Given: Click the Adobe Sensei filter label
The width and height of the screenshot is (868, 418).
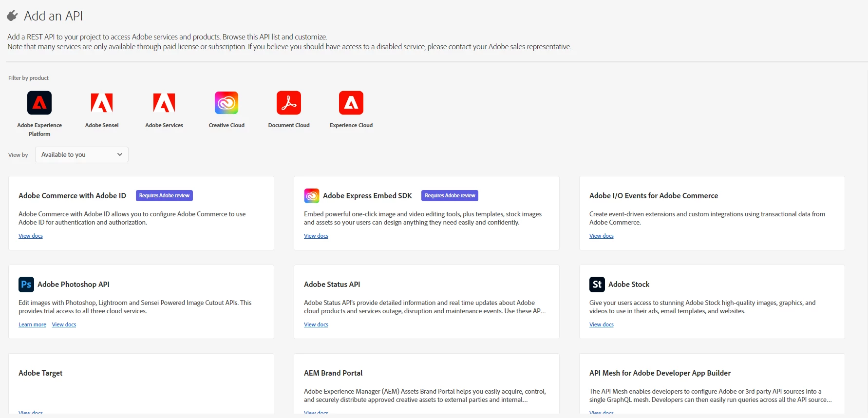Looking at the screenshot, I should [x=102, y=125].
